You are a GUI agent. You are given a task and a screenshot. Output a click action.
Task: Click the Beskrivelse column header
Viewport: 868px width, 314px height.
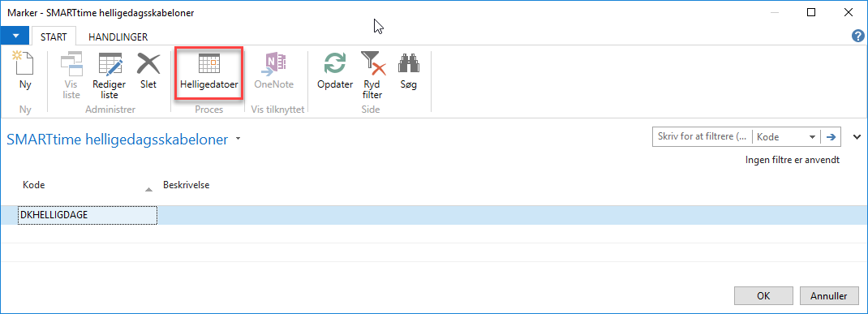[186, 186]
